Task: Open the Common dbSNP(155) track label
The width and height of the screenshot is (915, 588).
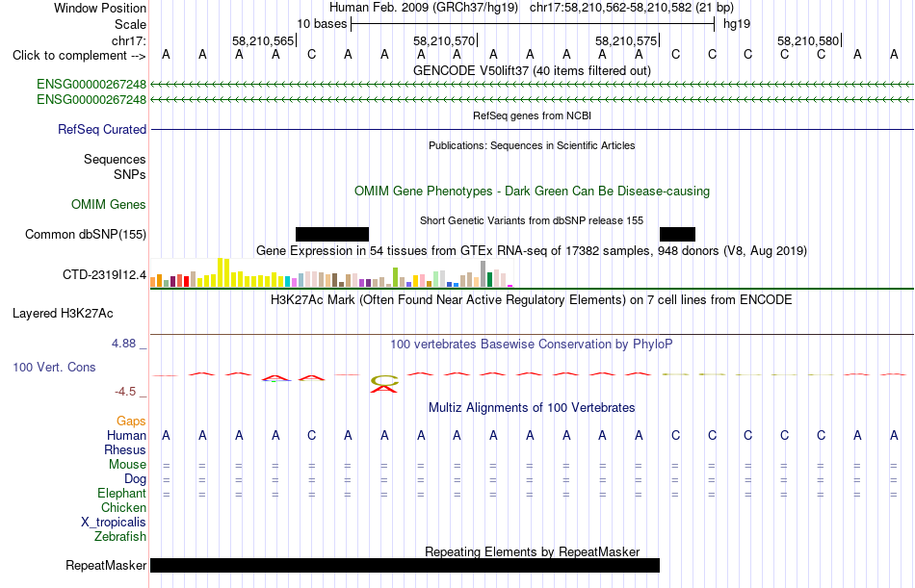Action: point(86,235)
